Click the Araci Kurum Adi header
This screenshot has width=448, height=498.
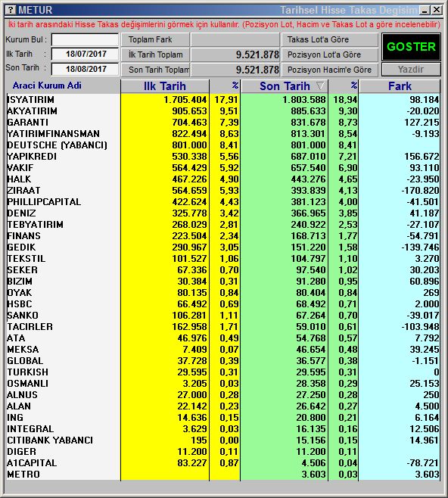point(47,86)
